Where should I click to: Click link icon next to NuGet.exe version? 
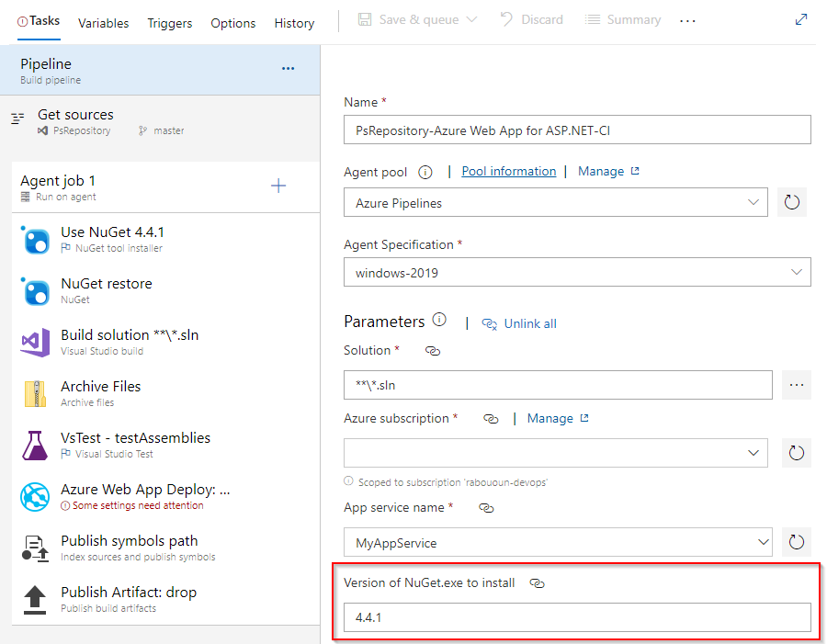(x=538, y=583)
